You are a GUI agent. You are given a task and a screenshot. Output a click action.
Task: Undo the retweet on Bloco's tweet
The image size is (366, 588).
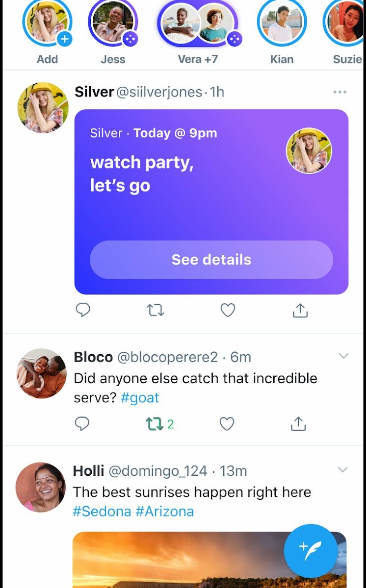pyautogui.click(x=155, y=424)
